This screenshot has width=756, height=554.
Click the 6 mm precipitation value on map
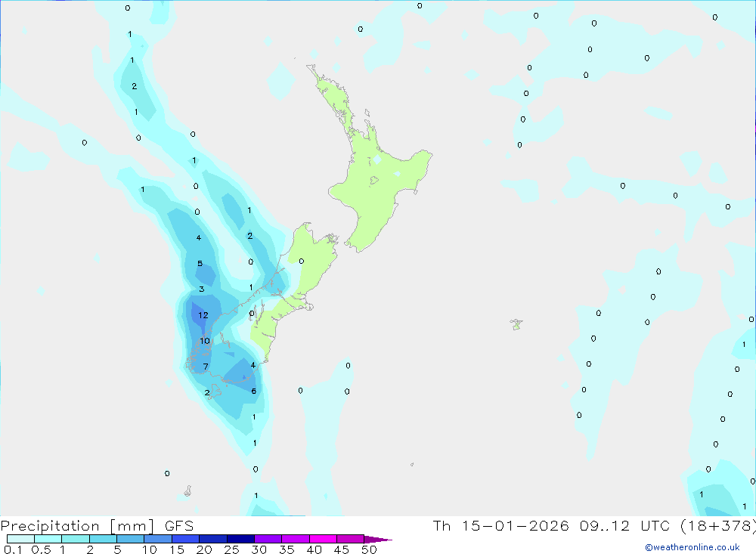click(x=253, y=391)
